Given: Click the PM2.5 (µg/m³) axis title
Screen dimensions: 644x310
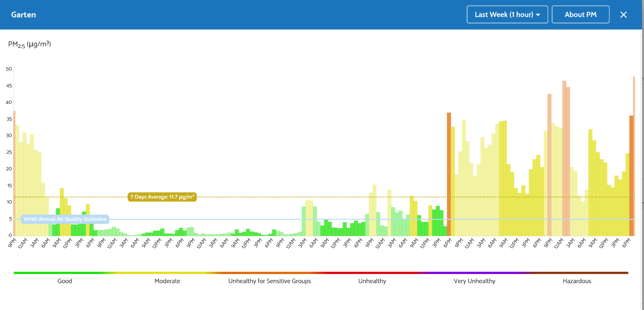Looking at the screenshot, I should [x=29, y=44].
